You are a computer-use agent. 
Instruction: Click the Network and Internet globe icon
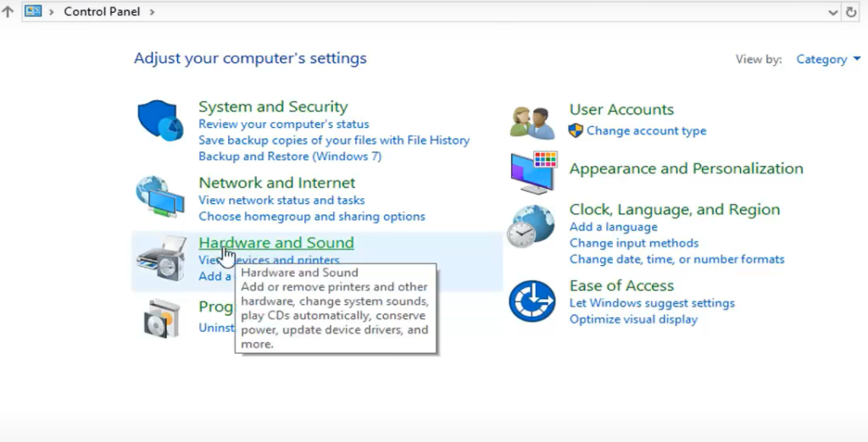coord(160,197)
